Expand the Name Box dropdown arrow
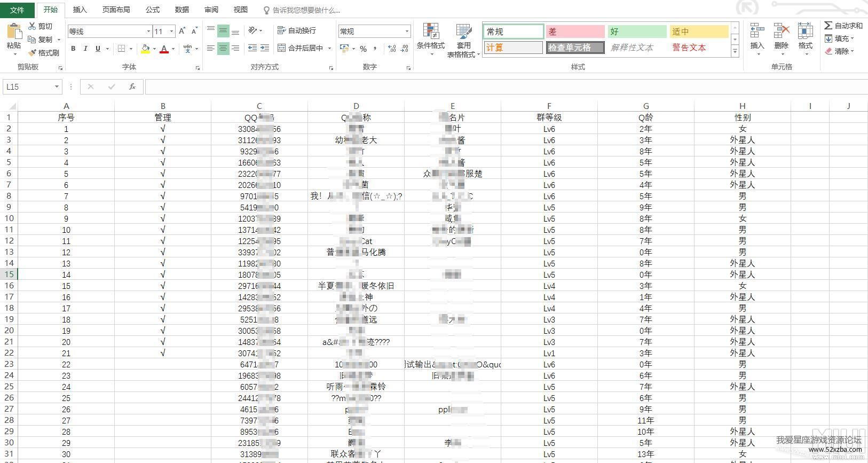 point(57,87)
